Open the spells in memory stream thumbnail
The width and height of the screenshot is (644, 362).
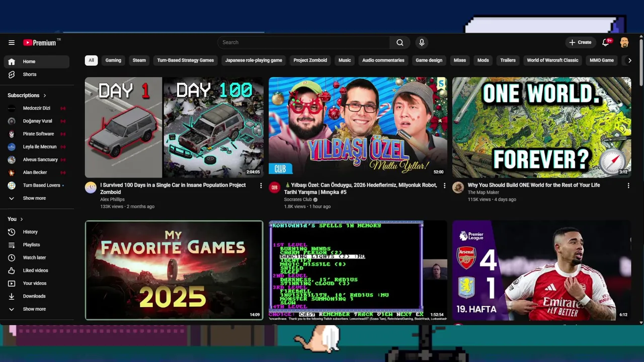(358, 270)
